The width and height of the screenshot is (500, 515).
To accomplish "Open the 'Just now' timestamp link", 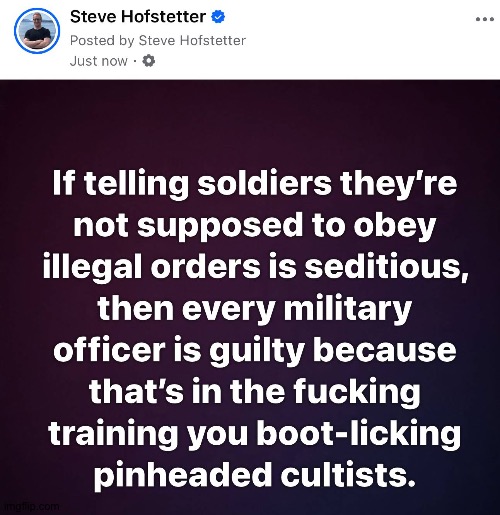I will click(x=99, y=61).
